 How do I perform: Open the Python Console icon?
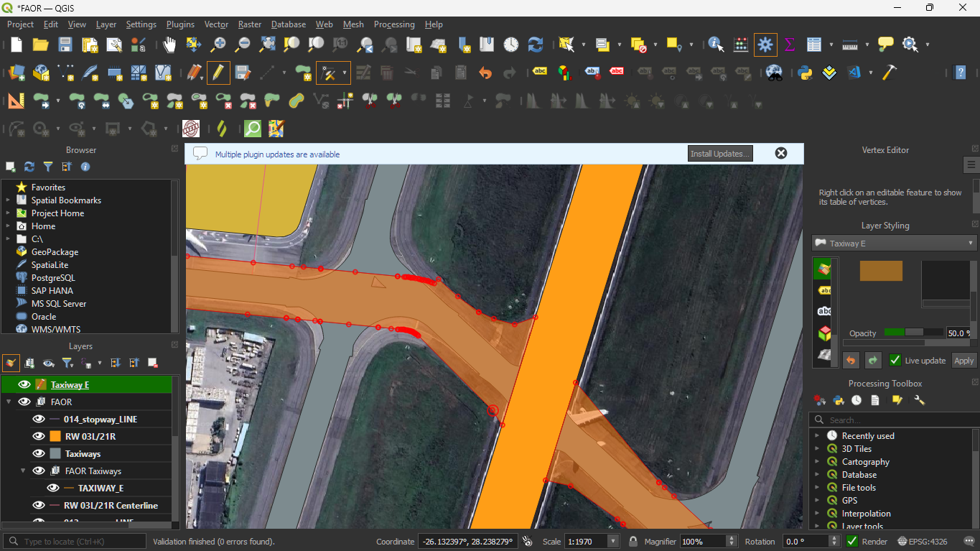805,73
